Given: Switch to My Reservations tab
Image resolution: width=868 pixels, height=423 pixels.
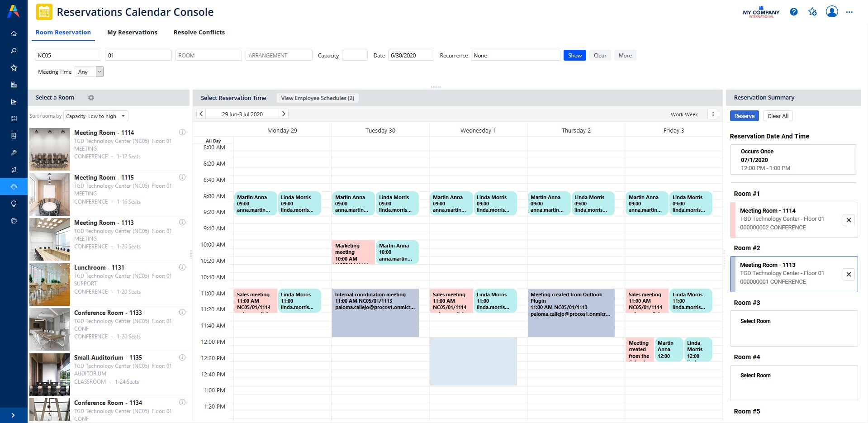Looking at the screenshot, I should point(132,33).
